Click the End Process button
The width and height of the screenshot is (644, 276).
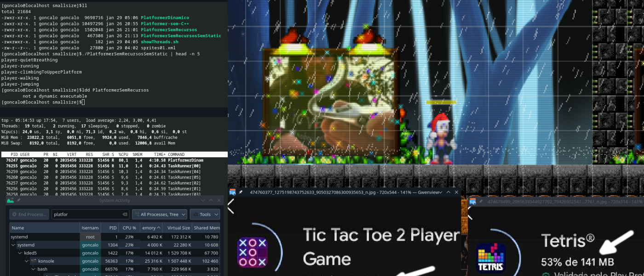tap(29, 214)
